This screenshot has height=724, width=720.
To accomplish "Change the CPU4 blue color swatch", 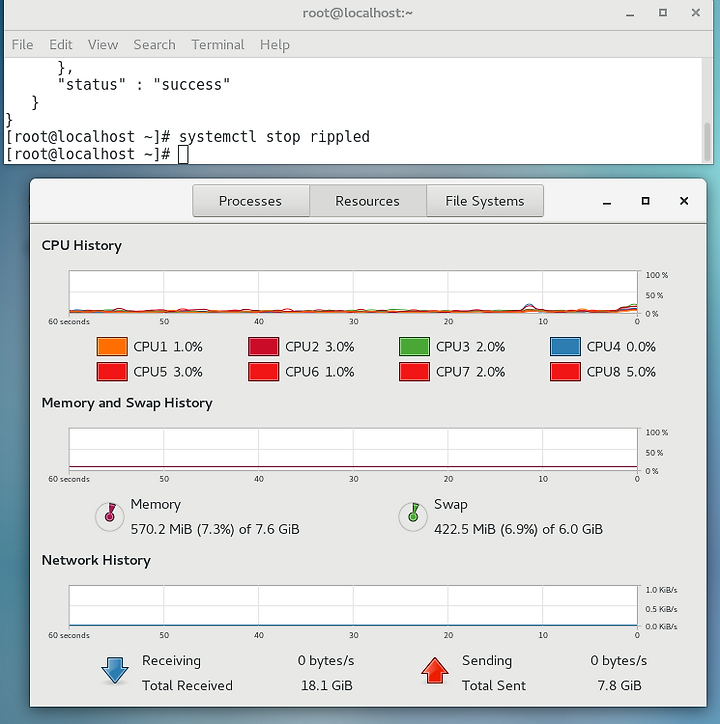I will coord(565,347).
